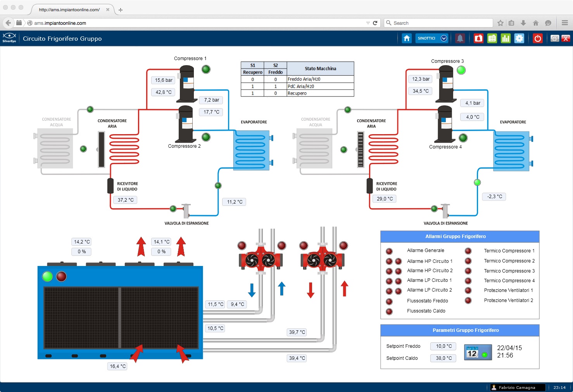Click the left fan speed 0 % value
Image resolution: width=573 pixels, height=392 pixels.
81,252
